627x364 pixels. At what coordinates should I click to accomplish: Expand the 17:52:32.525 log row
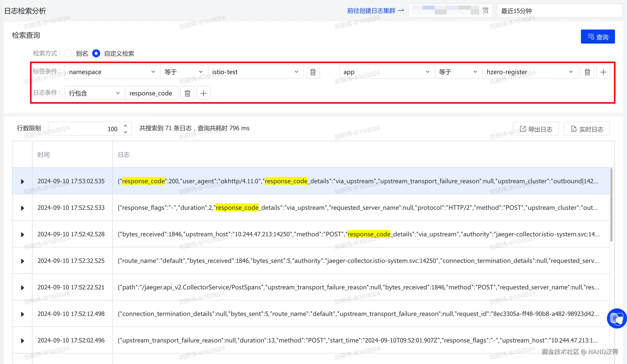pyautogui.click(x=22, y=261)
